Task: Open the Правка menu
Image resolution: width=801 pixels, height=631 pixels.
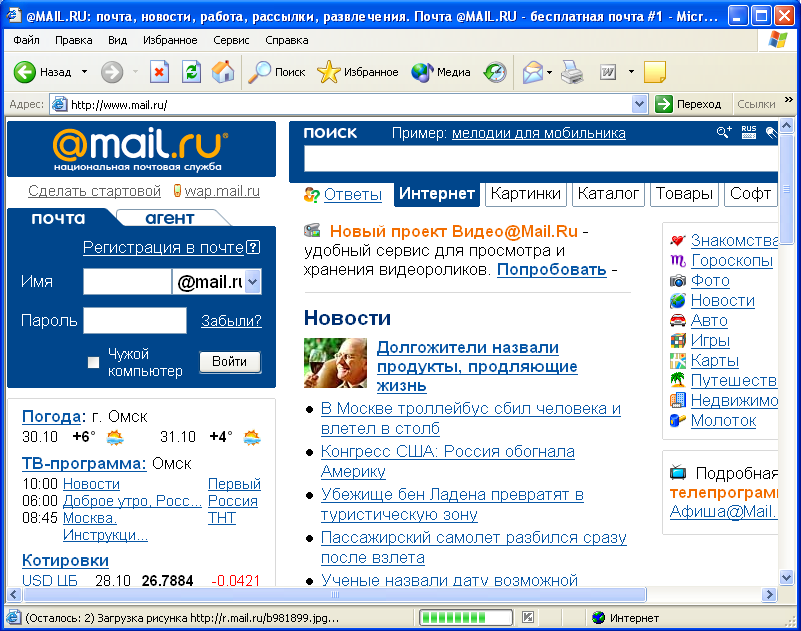Action: [x=74, y=40]
